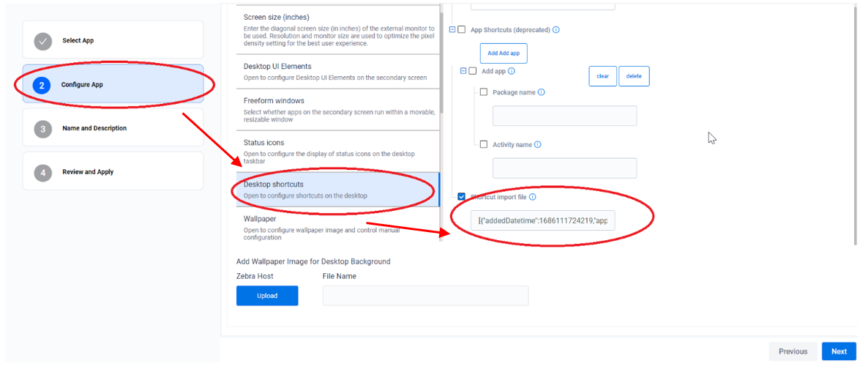Uncheck the Shortcut import file checkbox

pos(461,197)
